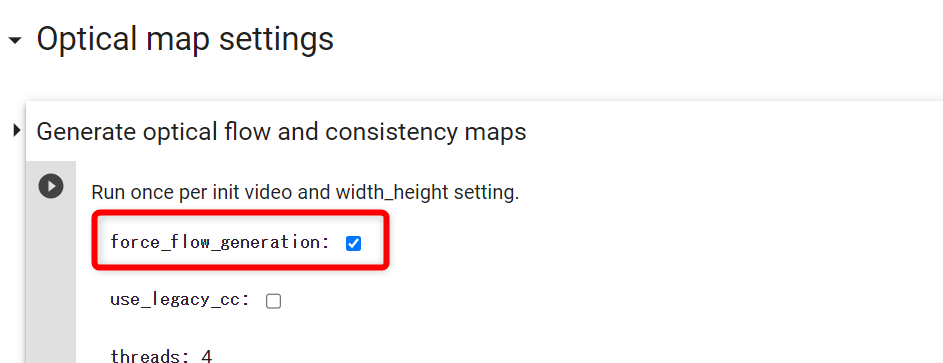The width and height of the screenshot is (943, 363).
Task: Click the word Generate in the cell title
Action: (78, 132)
